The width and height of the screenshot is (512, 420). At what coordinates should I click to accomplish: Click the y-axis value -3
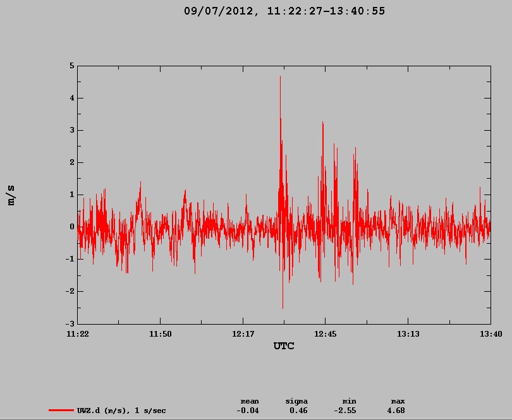click(x=70, y=323)
